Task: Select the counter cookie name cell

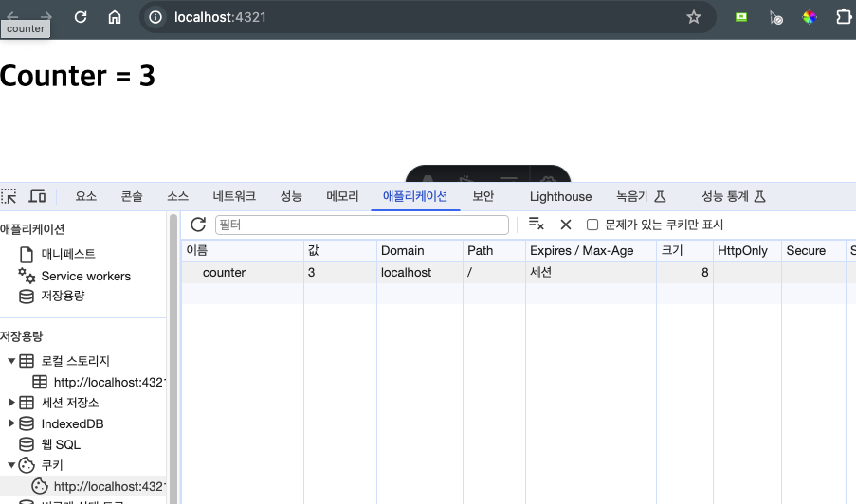Action: [x=243, y=272]
